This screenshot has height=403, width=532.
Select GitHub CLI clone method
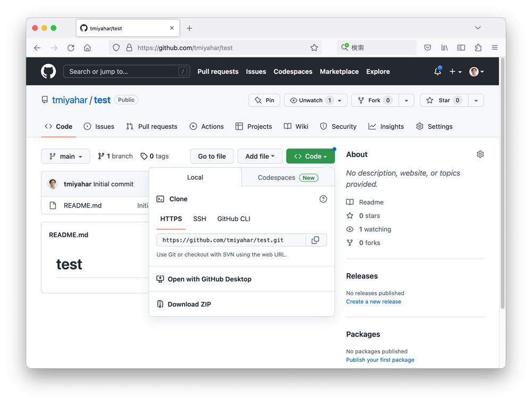click(x=234, y=219)
